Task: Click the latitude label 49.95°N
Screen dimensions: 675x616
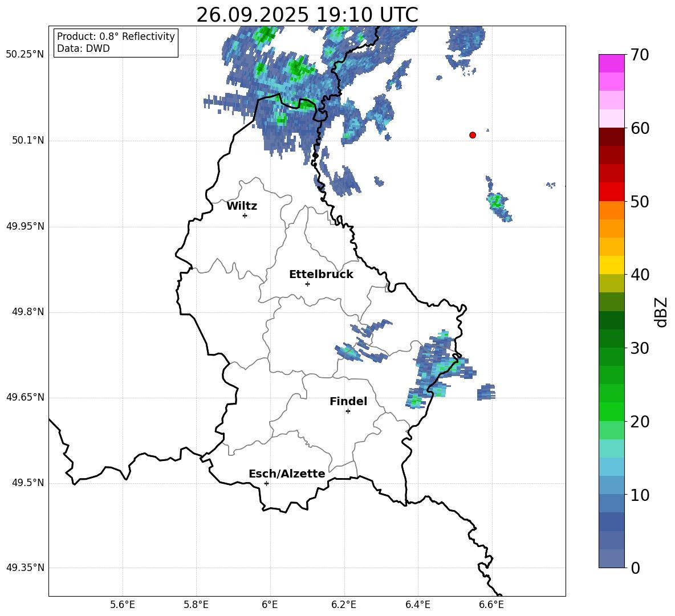Action: (x=25, y=226)
